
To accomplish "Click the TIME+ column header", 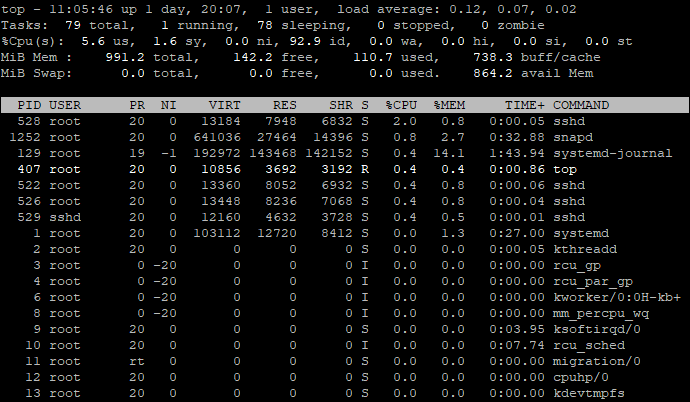I will pos(525,105).
